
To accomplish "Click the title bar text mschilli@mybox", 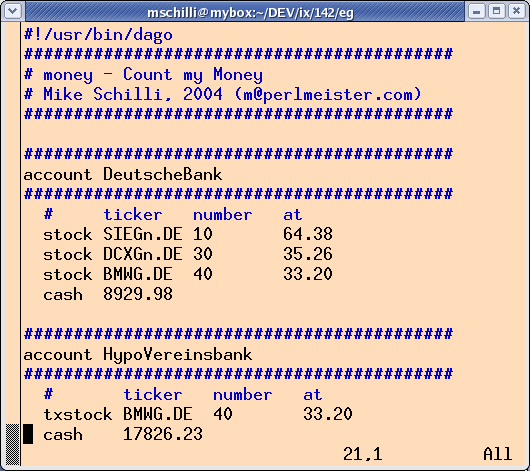I will 250,13.
